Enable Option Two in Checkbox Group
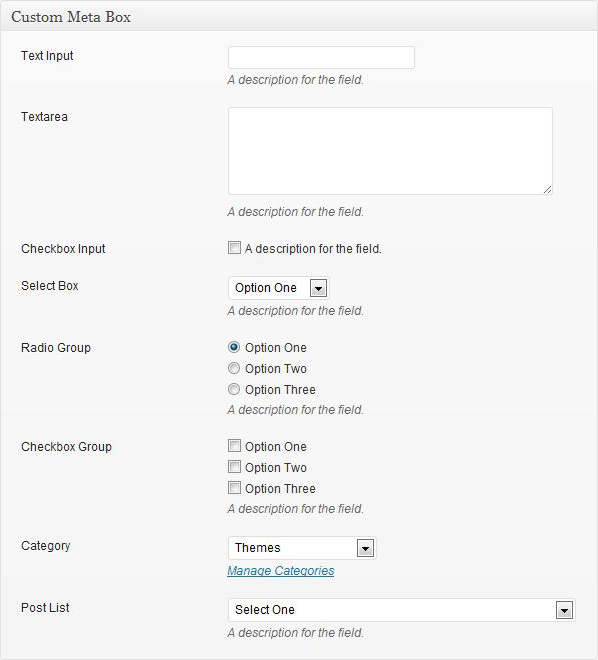Screen dimensions: 598x660 [234, 466]
